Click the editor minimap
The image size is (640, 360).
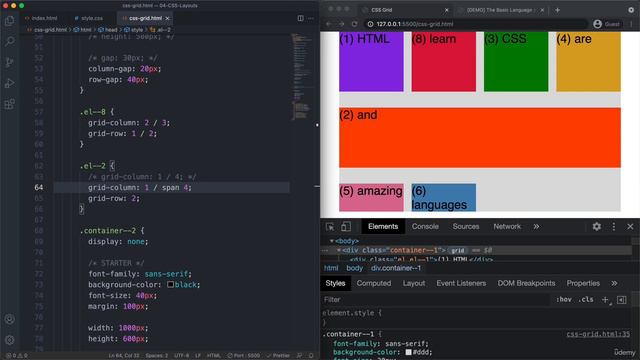pyautogui.click(x=301, y=78)
